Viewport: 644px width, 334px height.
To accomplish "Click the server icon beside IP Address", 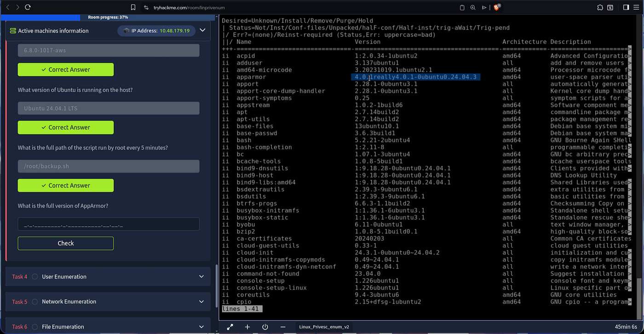I will pyautogui.click(x=126, y=31).
